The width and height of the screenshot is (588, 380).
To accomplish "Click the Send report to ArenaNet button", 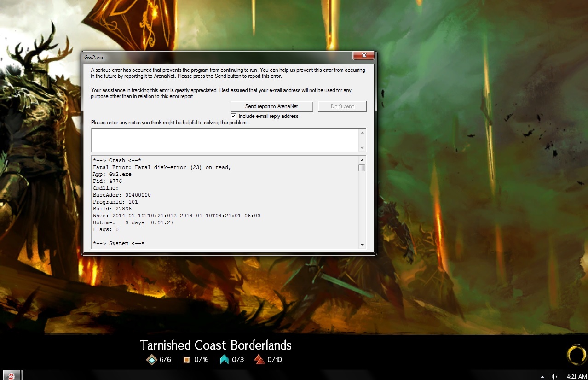I will point(271,106).
